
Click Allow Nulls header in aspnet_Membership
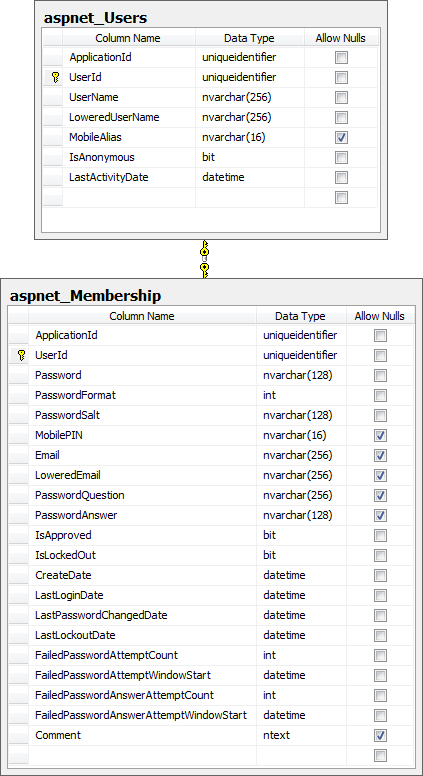point(379,316)
